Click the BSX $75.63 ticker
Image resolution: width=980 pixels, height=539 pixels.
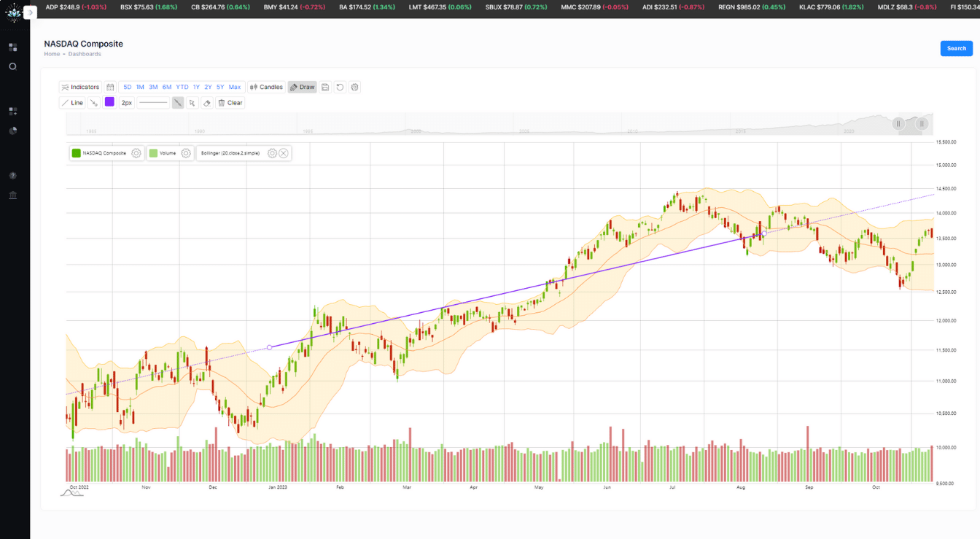click(148, 7)
